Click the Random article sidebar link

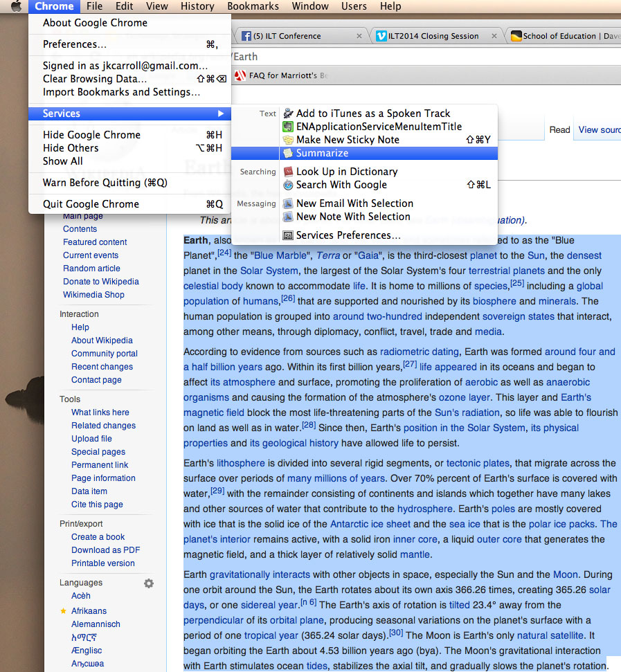pos(91,268)
